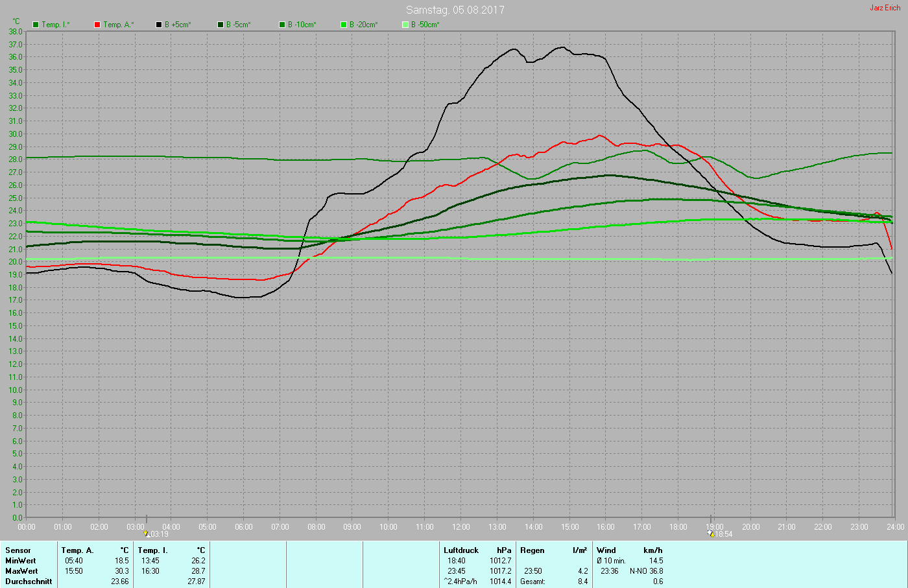Click the 'Temp. A.' column header
This screenshot has height=588, width=908.
pyautogui.click(x=78, y=550)
